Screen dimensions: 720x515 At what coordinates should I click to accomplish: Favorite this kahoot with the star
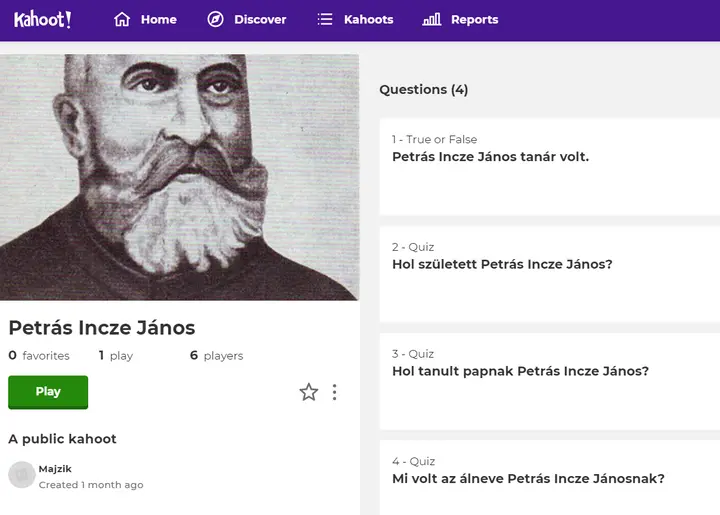click(309, 392)
